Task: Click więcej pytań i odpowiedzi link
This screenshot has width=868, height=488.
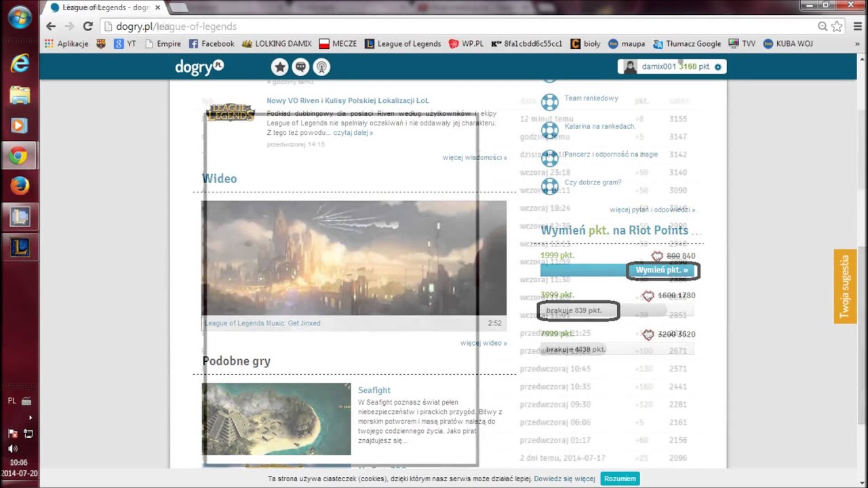Action: point(652,210)
